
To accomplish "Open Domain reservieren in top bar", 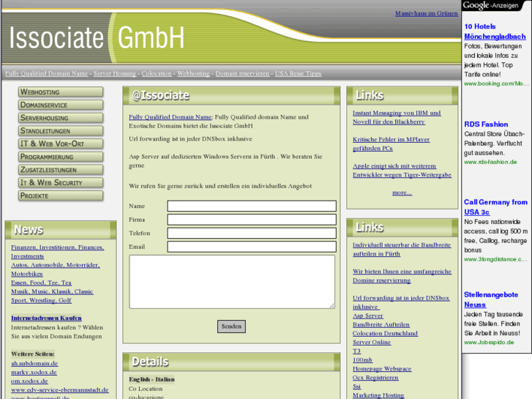I will point(242,74).
